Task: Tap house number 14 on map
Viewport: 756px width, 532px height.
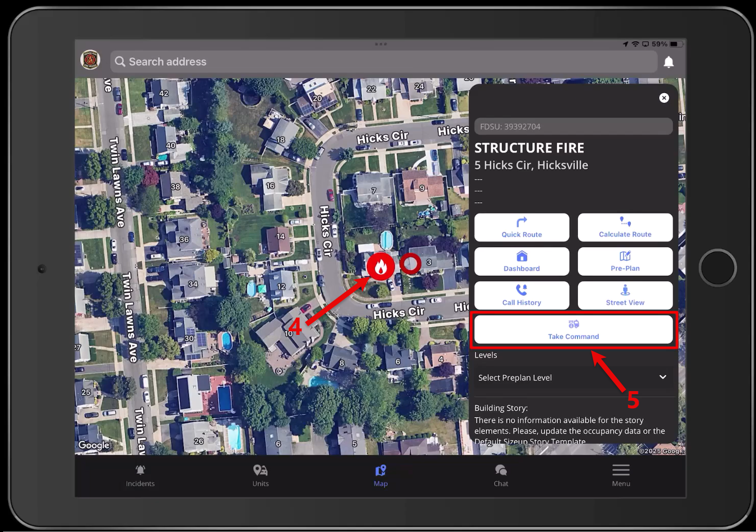Action: [x=280, y=236]
